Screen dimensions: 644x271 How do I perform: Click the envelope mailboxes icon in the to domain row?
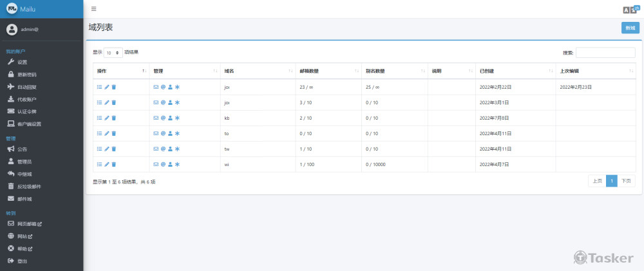tap(156, 133)
